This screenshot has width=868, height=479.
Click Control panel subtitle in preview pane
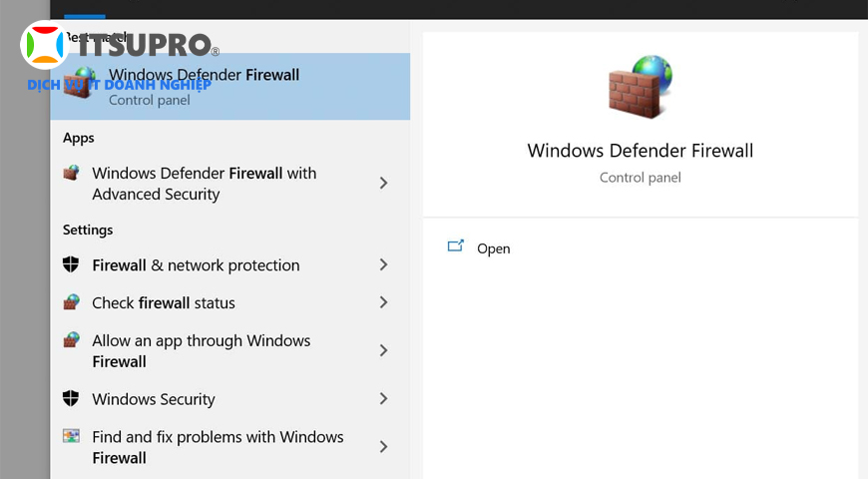[640, 178]
